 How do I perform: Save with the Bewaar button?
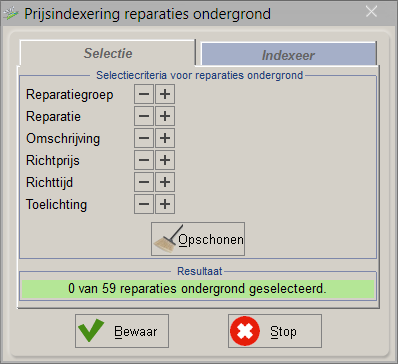122,331
